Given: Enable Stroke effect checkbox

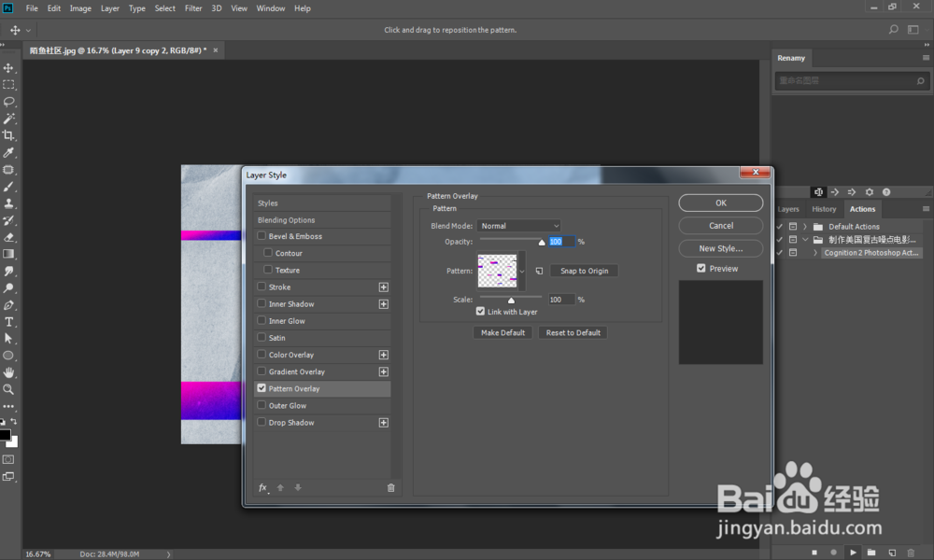Looking at the screenshot, I should coord(262,287).
